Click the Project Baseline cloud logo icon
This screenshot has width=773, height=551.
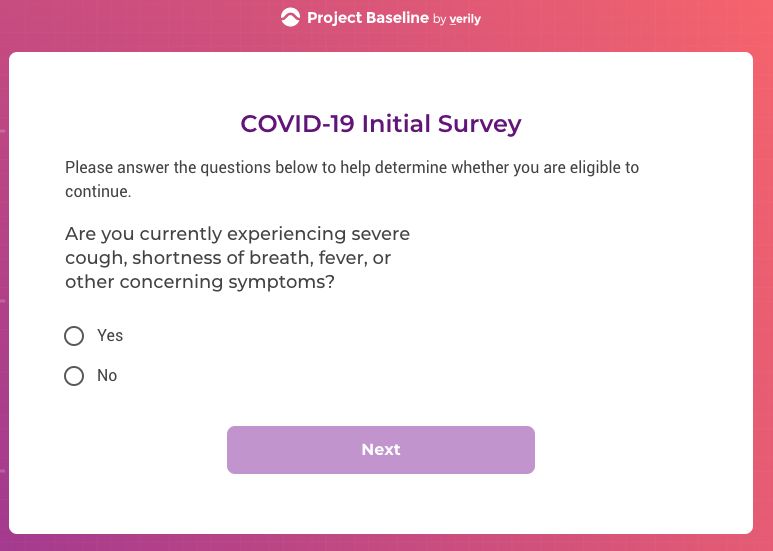290,17
